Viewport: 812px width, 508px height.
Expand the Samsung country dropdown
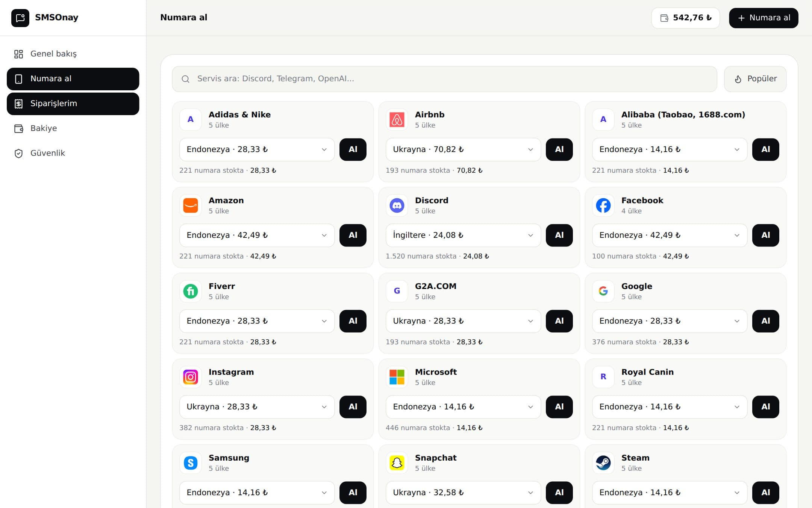click(257, 493)
